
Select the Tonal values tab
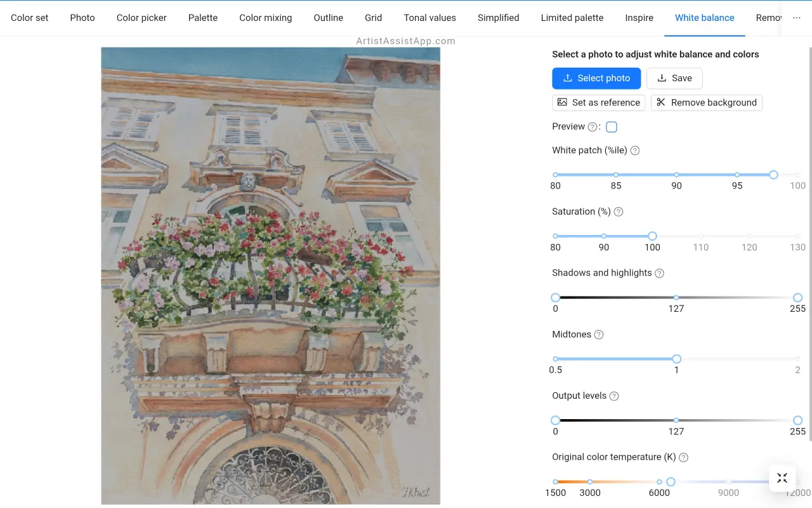tap(430, 18)
